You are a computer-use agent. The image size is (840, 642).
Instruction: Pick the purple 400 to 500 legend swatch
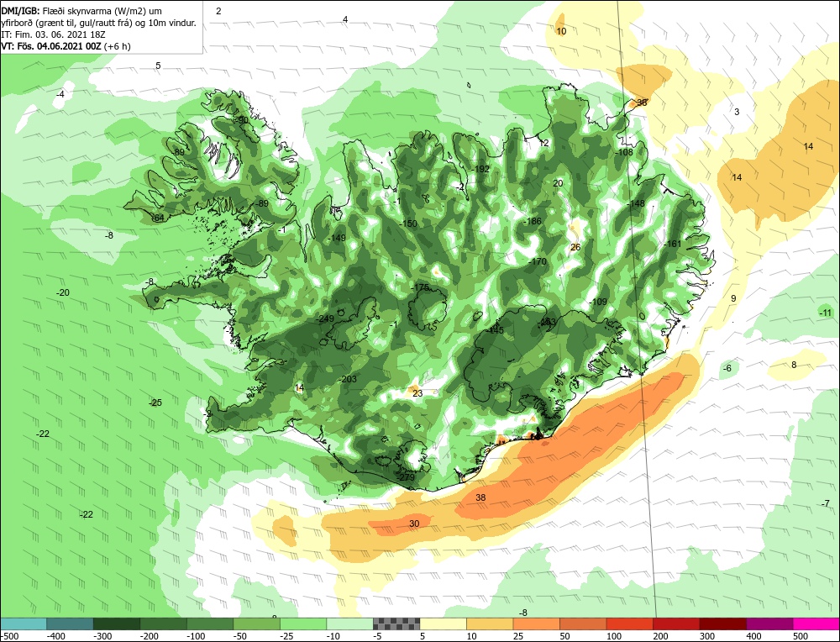[769, 624]
